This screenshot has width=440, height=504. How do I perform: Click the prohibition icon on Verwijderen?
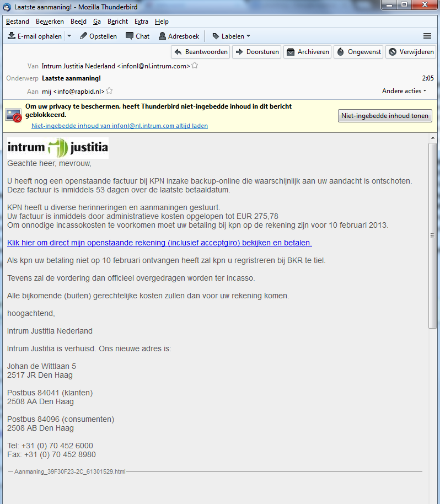(x=393, y=52)
